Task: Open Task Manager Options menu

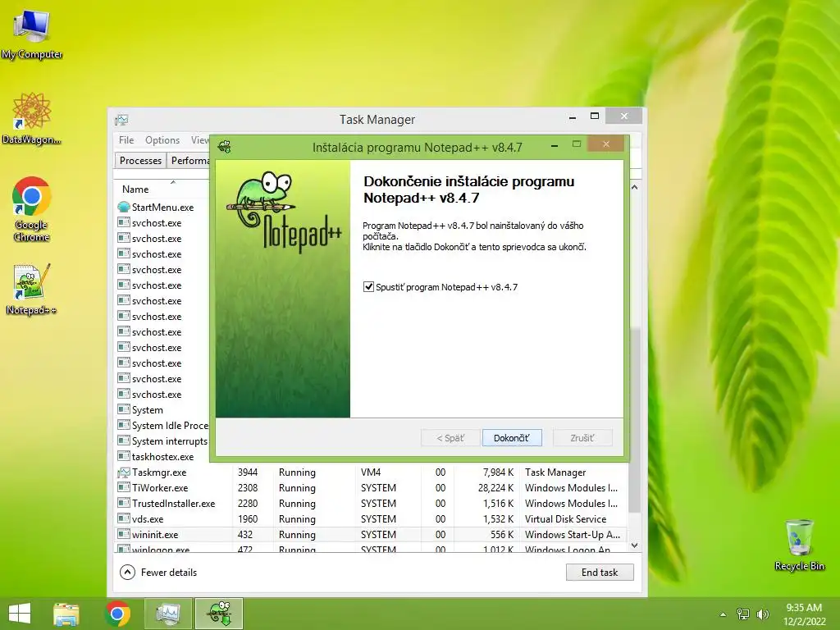Action: tap(162, 139)
